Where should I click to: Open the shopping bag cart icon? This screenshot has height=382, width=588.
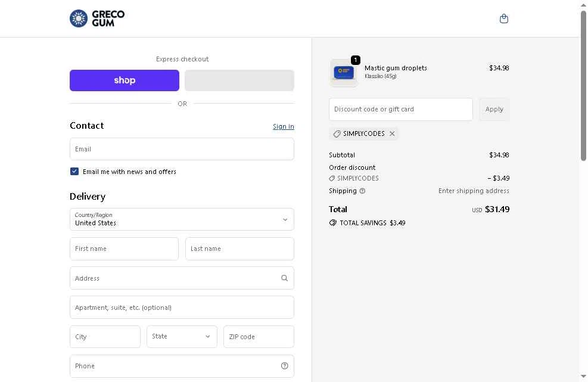[x=503, y=18]
